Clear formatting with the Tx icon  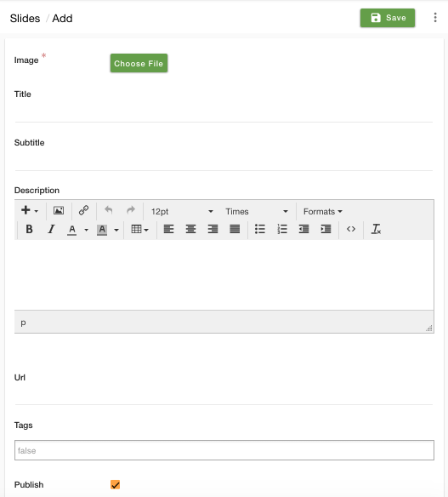pos(376,229)
